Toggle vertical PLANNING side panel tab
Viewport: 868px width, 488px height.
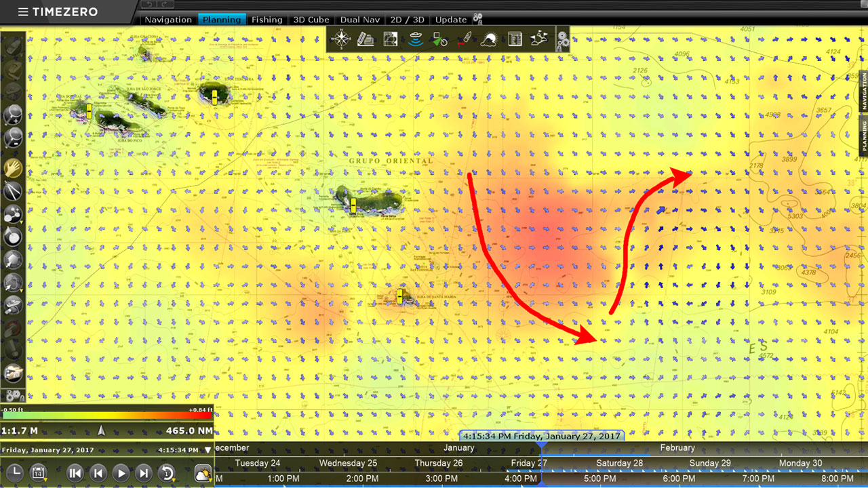(x=863, y=136)
